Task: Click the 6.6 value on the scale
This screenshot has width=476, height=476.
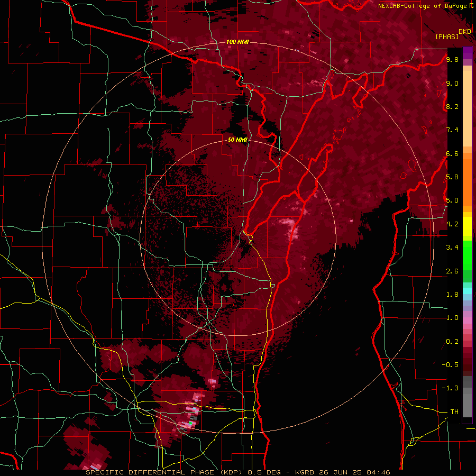Action: tap(452, 153)
